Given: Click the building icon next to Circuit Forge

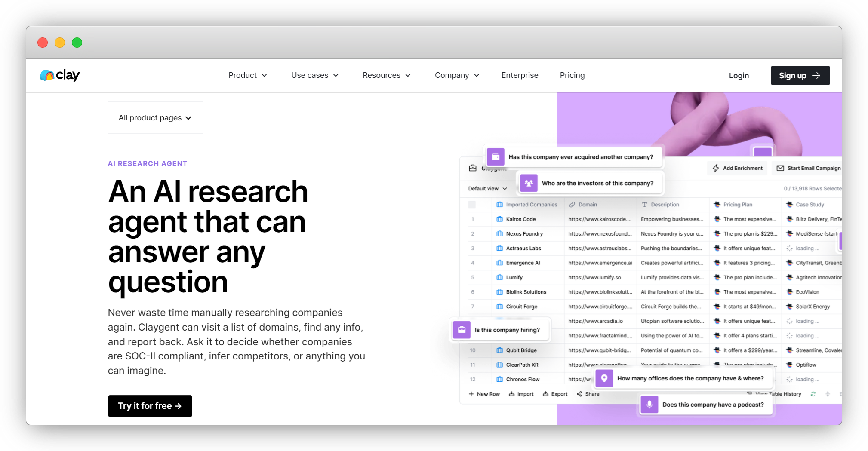Looking at the screenshot, I should [x=499, y=307].
